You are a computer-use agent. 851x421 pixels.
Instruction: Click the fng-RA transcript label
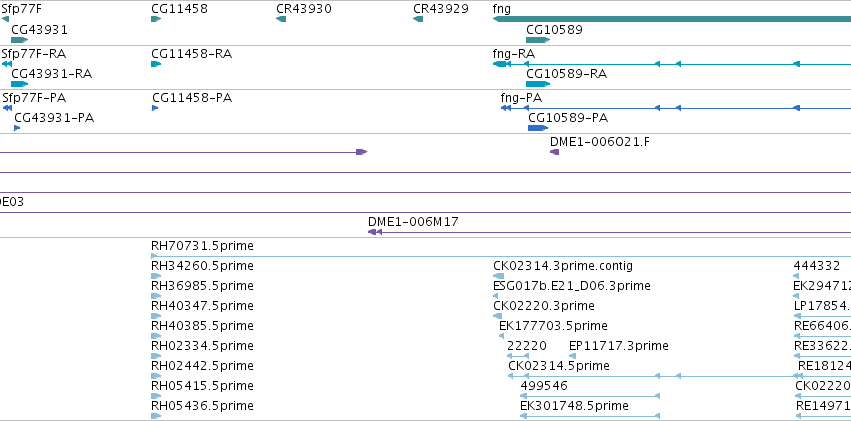(x=514, y=54)
